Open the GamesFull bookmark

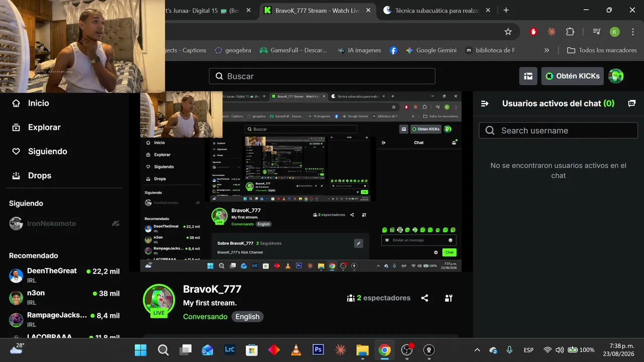click(x=293, y=50)
